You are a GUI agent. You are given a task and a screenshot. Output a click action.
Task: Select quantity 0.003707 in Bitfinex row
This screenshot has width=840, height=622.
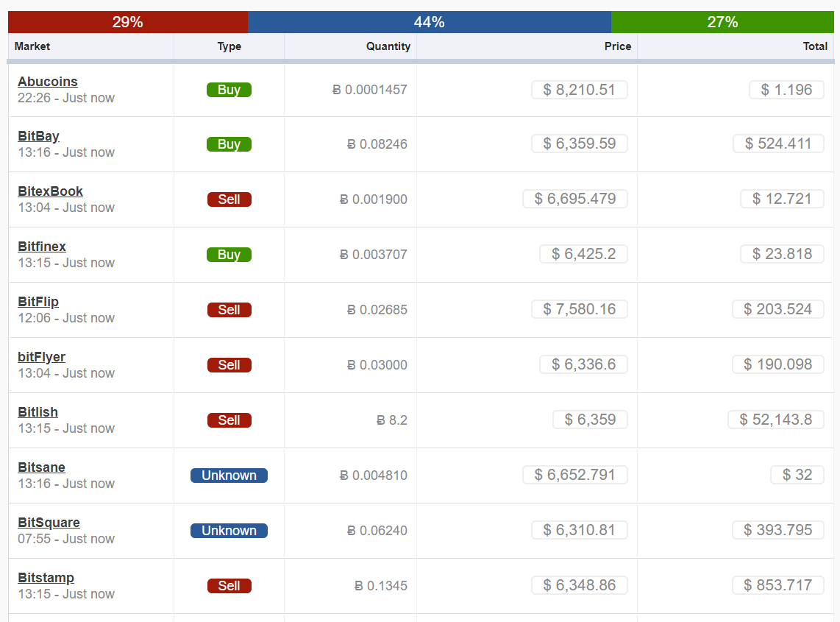pyautogui.click(x=374, y=255)
